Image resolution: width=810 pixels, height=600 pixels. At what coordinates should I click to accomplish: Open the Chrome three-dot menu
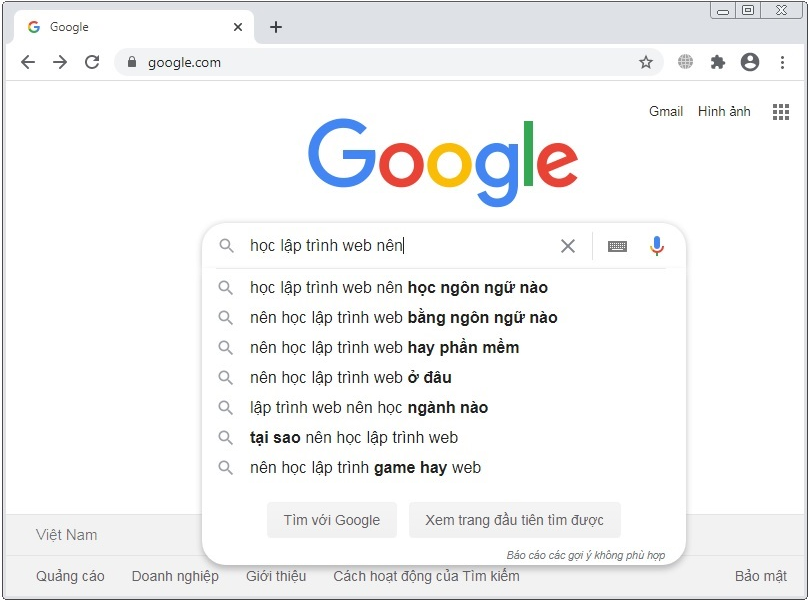click(x=782, y=62)
